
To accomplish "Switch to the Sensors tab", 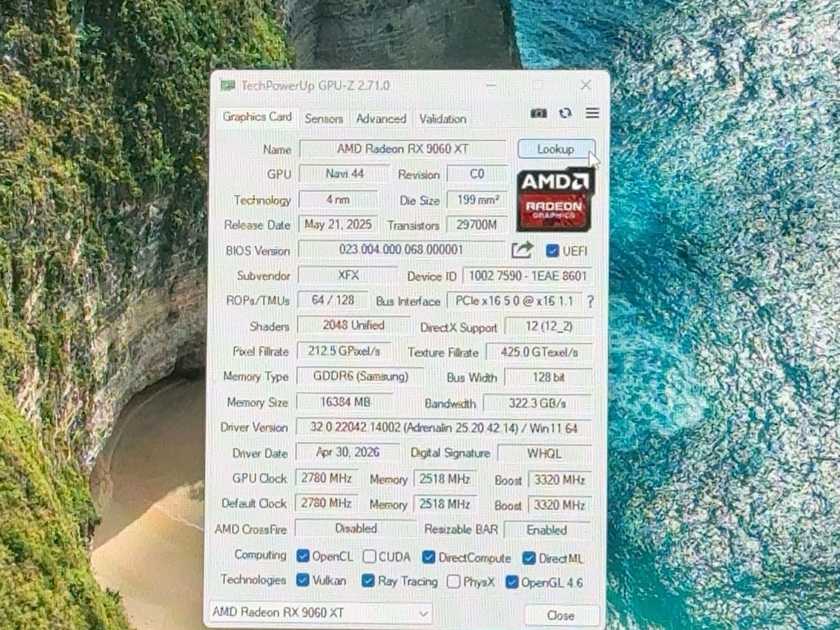I will click(x=324, y=119).
